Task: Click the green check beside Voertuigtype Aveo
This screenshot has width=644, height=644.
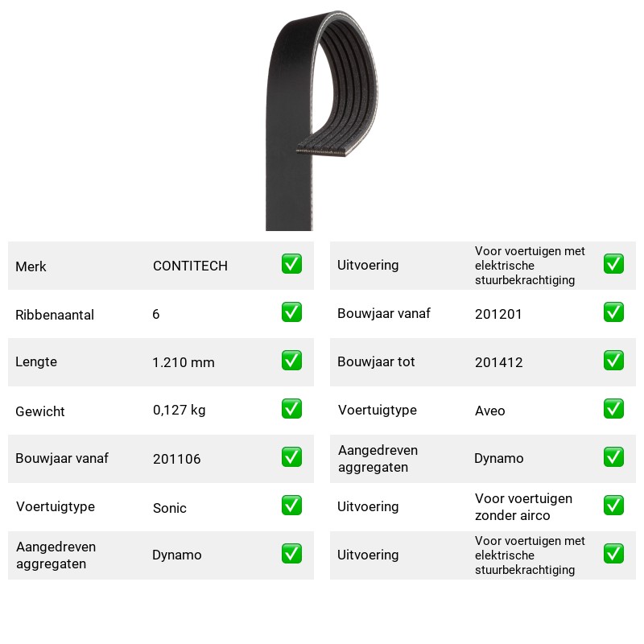Action: 613,409
